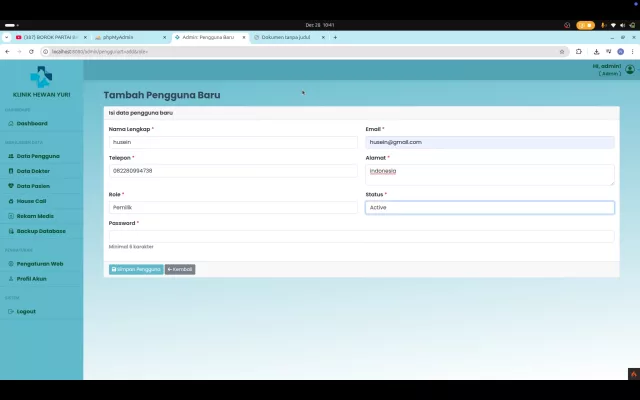This screenshot has width=640, height=400.
Task: Go back using the browser back arrow
Action: 7,52
